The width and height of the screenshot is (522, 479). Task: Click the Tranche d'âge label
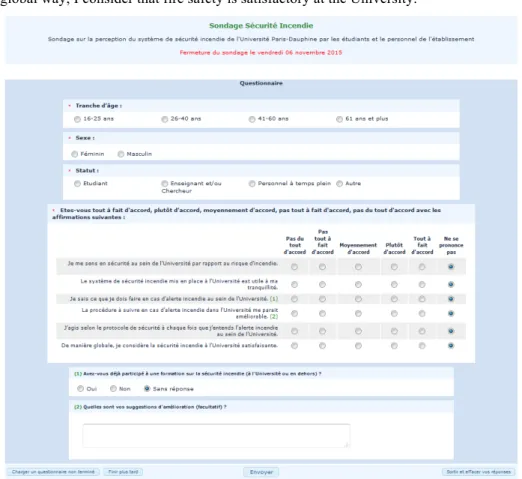pyautogui.click(x=99, y=106)
